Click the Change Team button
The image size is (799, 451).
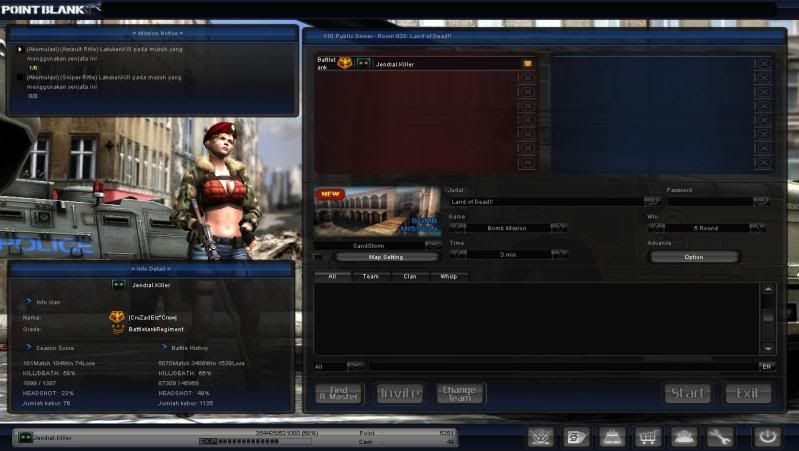click(460, 393)
